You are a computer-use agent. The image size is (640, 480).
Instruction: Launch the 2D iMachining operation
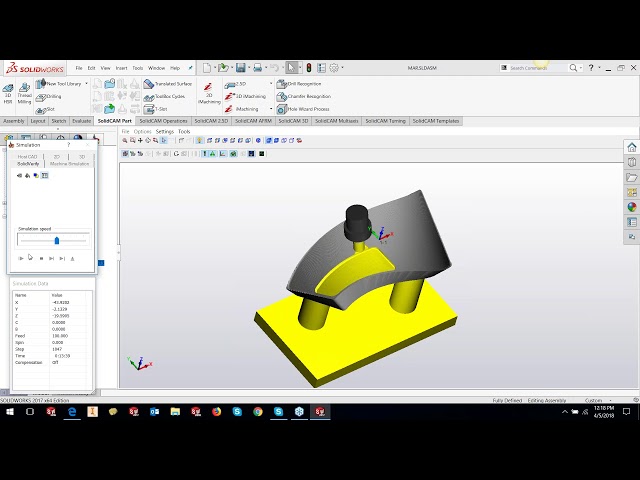click(x=209, y=93)
